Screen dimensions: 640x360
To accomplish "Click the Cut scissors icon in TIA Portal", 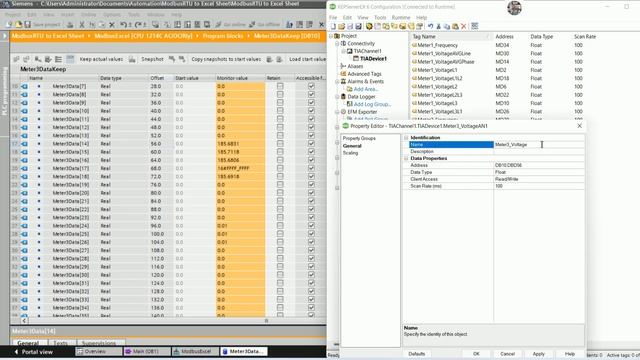I will [82, 25].
